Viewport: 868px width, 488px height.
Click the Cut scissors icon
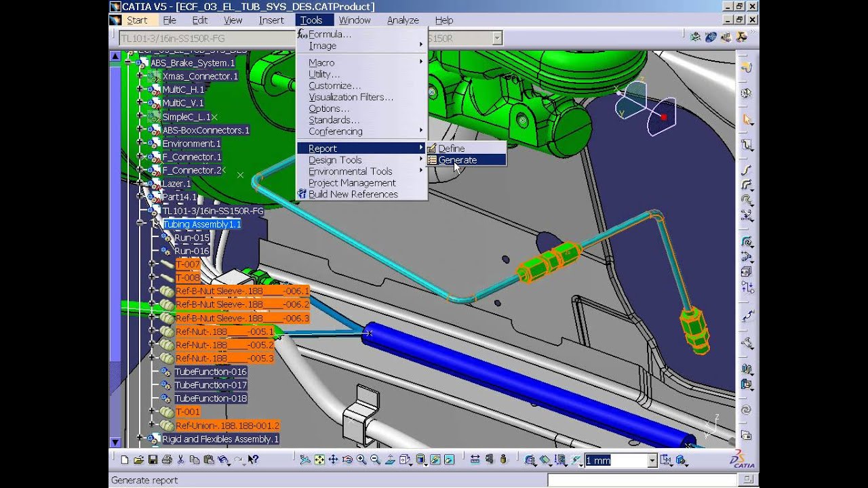coord(181,460)
